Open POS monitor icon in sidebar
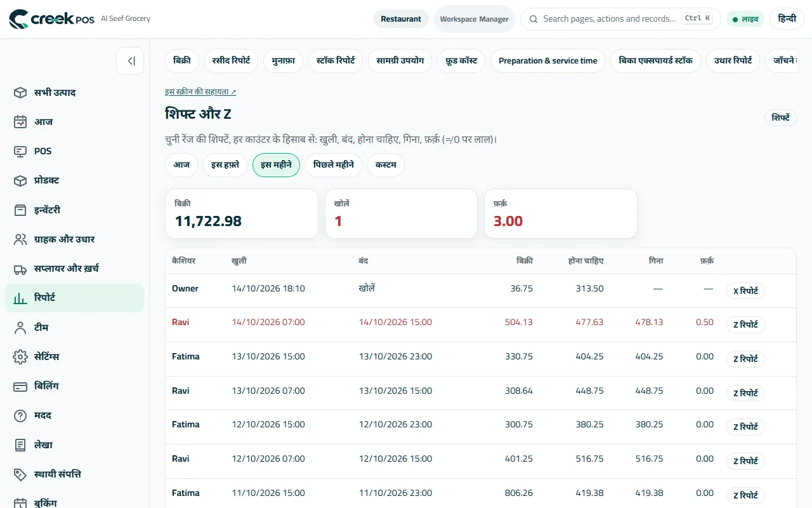The image size is (812, 508). [20, 151]
